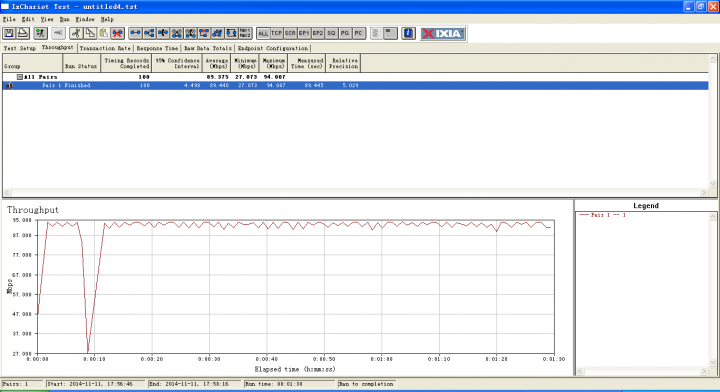Click the Legend panel vertical scrollbar
720x392 pixels.
pos(713,290)
